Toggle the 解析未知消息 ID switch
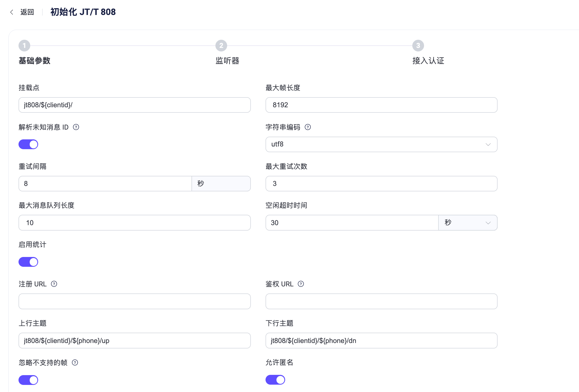 coord(28,144)
